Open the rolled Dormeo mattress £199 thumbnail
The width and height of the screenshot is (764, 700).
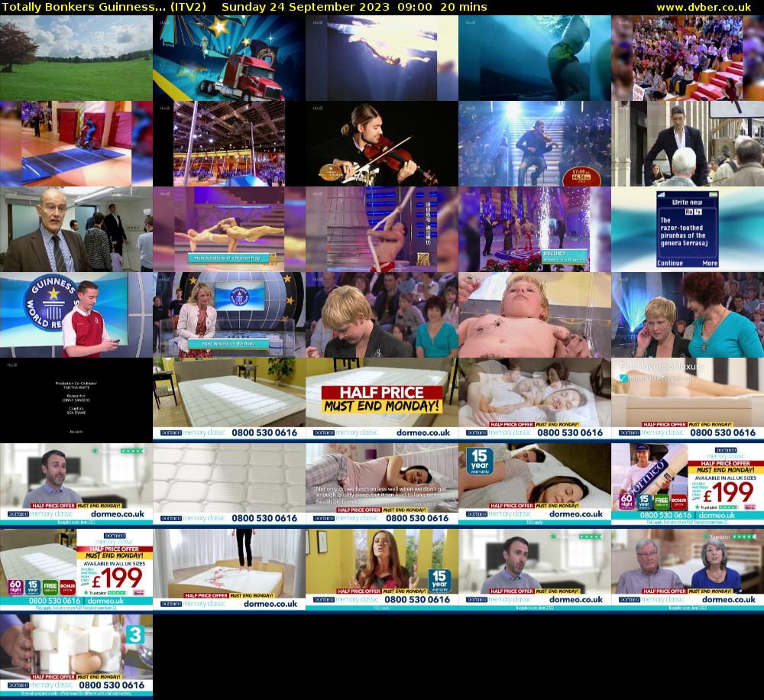(x=688, y=485)
